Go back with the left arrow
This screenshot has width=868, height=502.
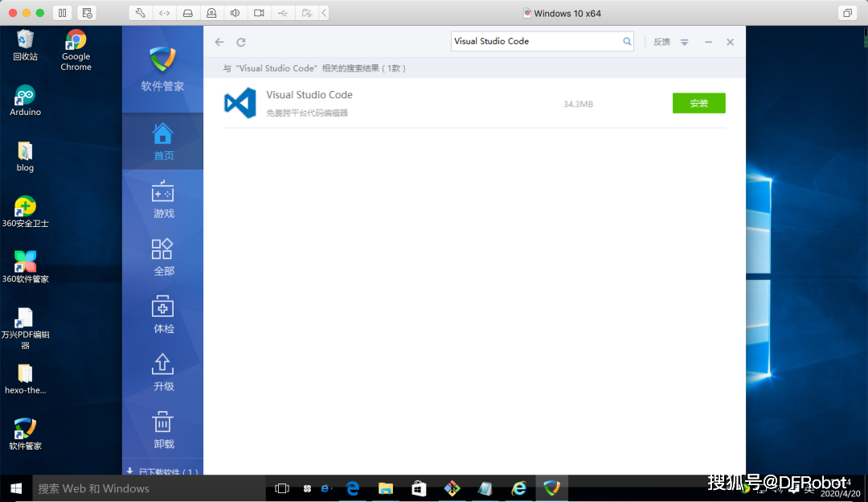[219, 42]
